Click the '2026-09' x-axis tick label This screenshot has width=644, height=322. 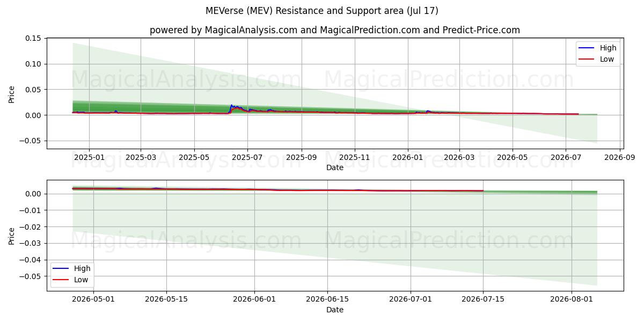[x=619, y=157]
